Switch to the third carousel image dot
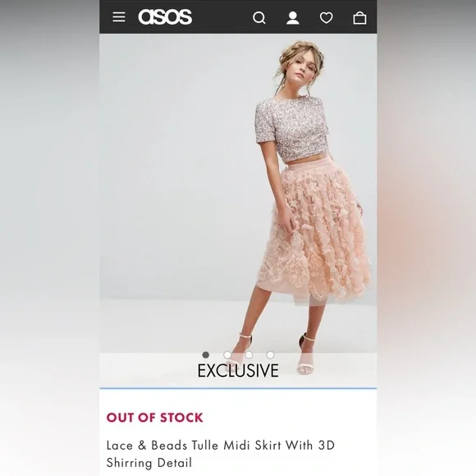The image size is (476, 476). coord(249,355)
